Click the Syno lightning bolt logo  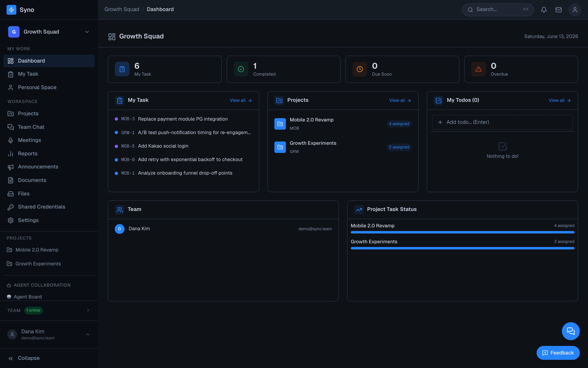pyautogui.click(x=11, y=10)
